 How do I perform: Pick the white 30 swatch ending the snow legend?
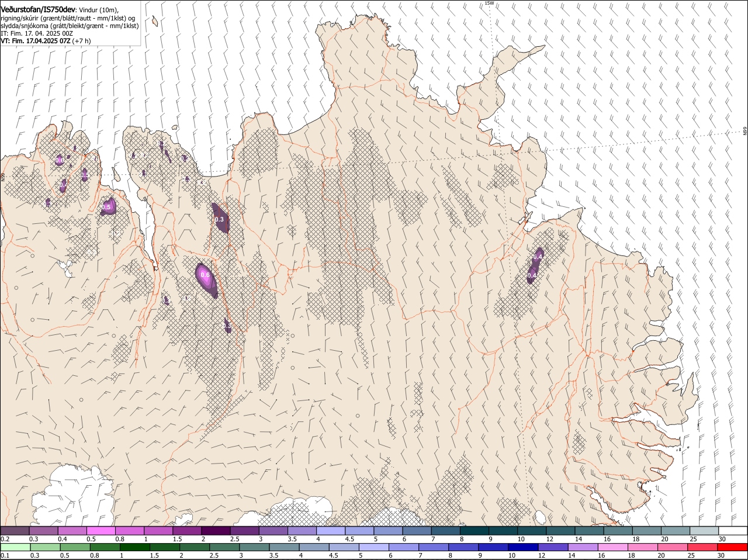(x=732, y=531)
